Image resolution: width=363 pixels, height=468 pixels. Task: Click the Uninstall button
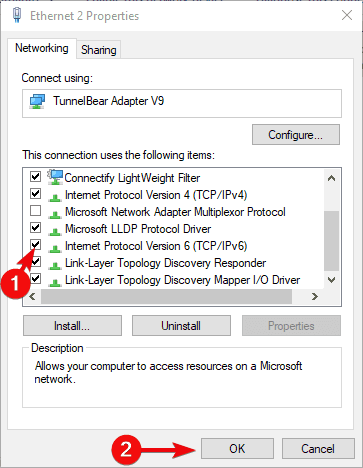click(x=181, y=326)
